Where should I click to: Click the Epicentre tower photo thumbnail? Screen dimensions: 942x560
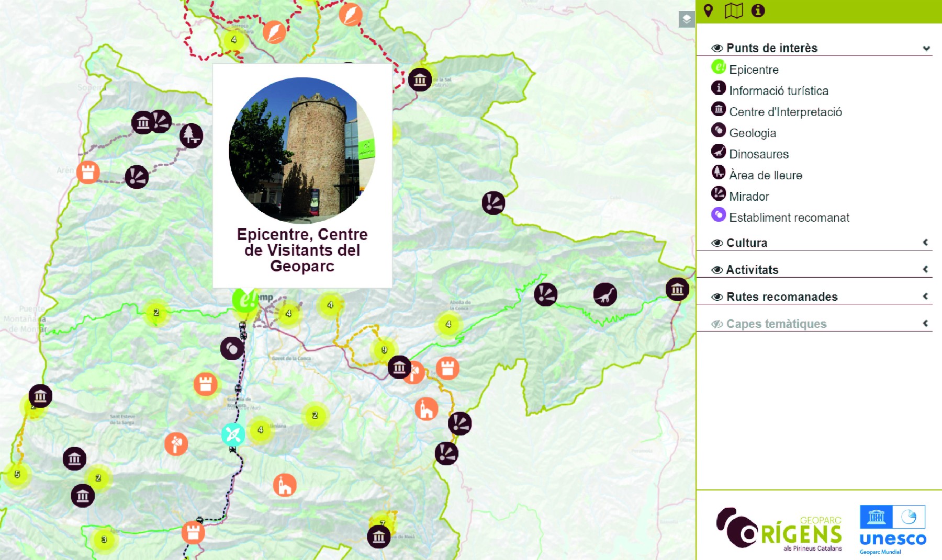302,150
